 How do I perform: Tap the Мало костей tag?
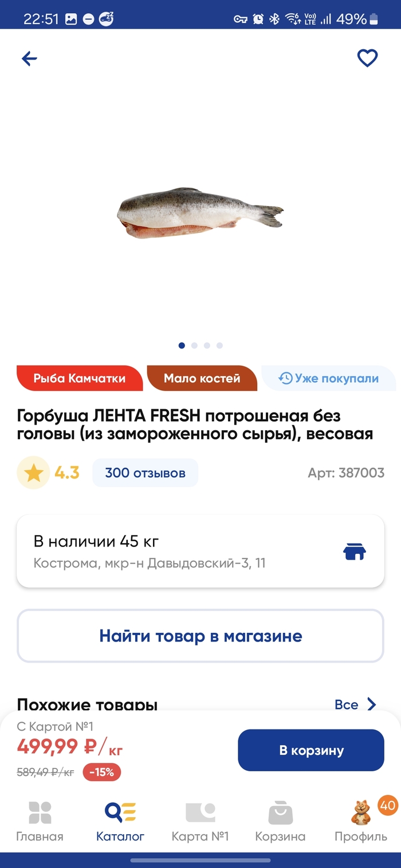[202, 378]
